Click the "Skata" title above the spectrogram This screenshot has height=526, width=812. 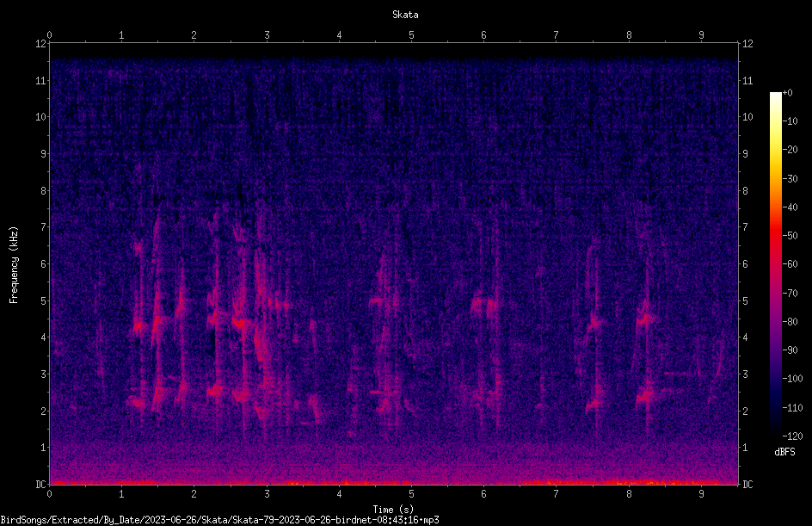click(x=405, y=15)
